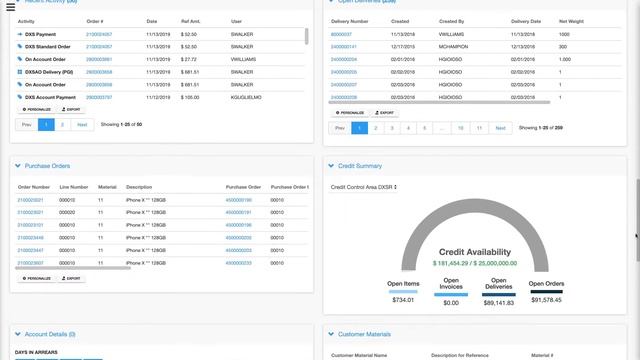Click the $91,578.45 Open Orders value
This screenshot has width=640, height=360.
[546, 300]
